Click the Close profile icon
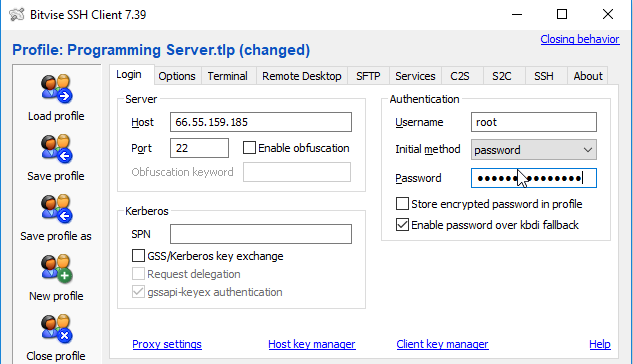The image size is (633, 364). coord(56,328)
